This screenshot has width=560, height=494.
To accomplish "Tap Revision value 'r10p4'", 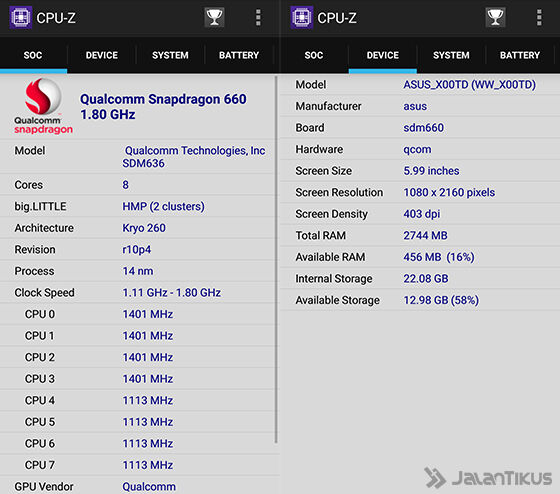I will [137, 250].
